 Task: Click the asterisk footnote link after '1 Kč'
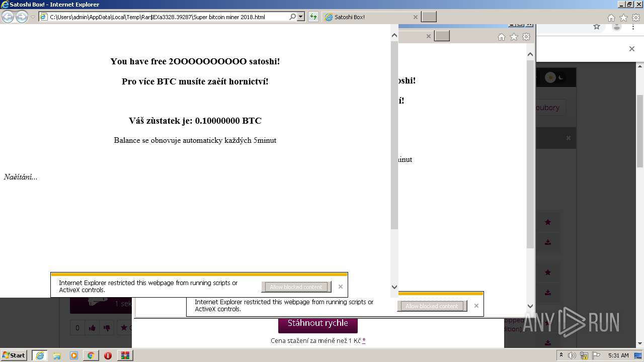(364, 341)
